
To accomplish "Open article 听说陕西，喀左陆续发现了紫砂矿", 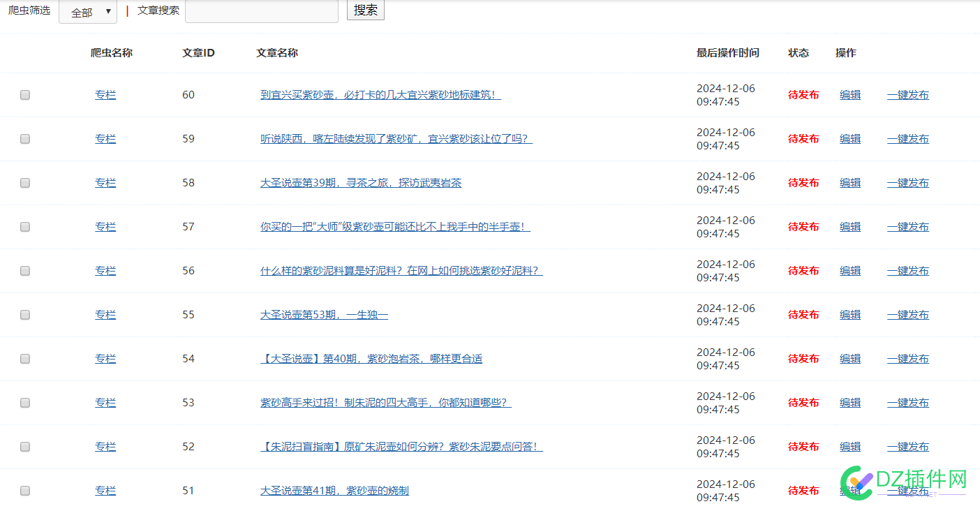I will click(x=396, y=139).
